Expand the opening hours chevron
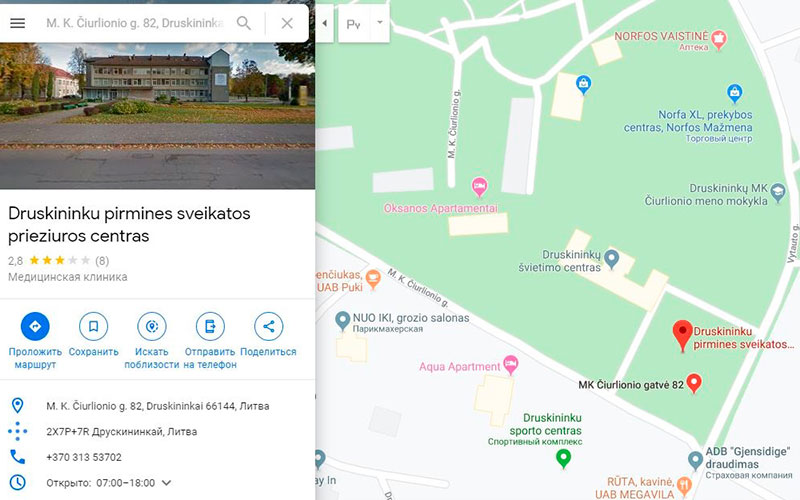800x500 pixels. click(x=166, y=483)
